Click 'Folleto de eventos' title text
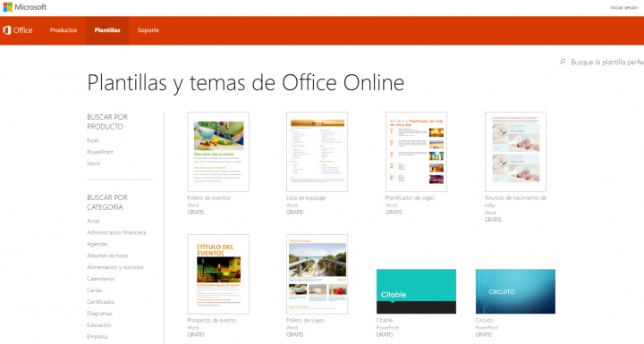 point(208,197)
